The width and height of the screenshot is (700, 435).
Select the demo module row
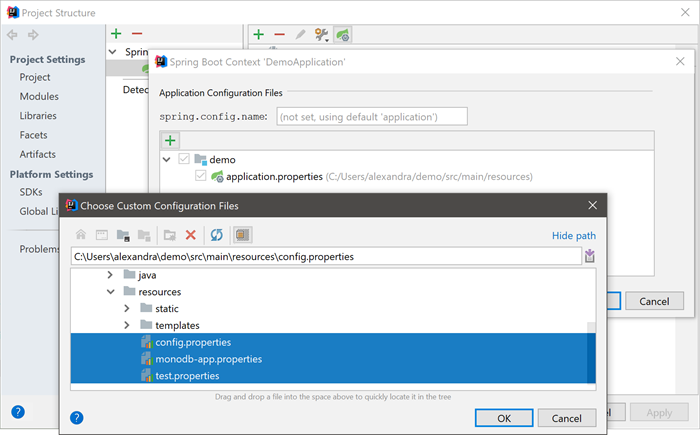pos(407,159)
